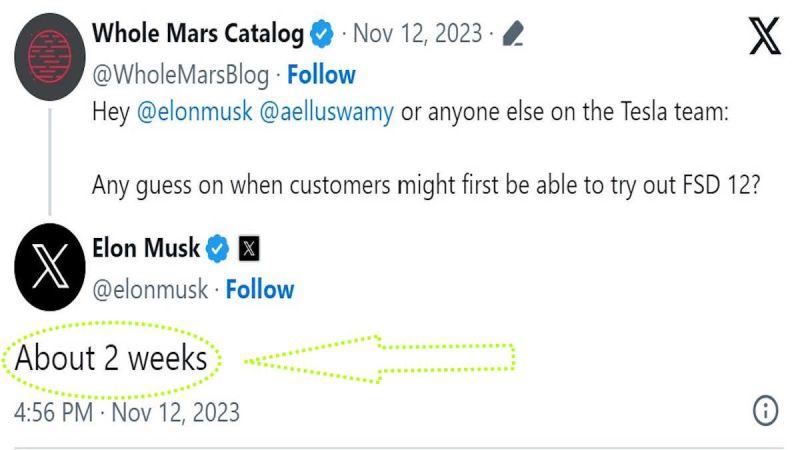Open the tweet info circle icon

765,410
